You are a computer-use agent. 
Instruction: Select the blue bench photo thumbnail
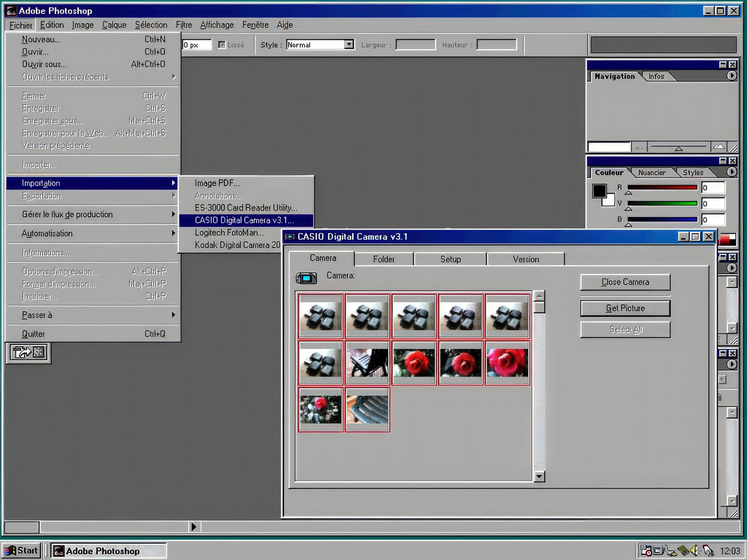point(367,409)
